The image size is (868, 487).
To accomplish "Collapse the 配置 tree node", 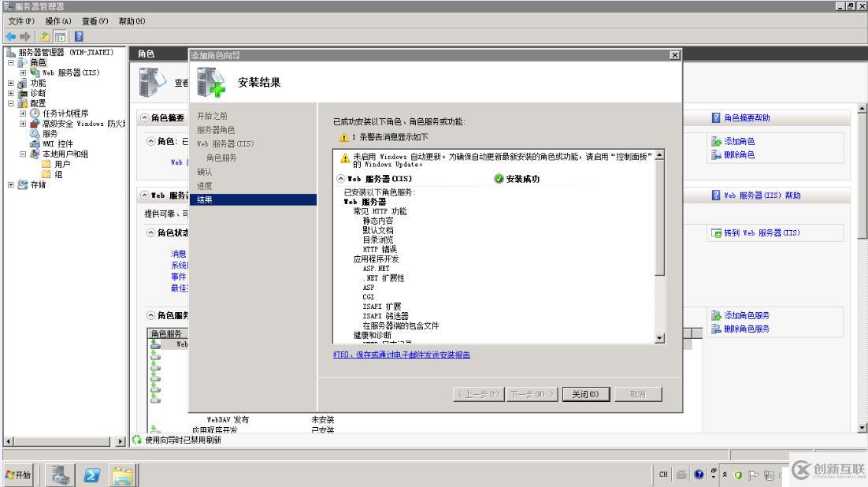I will point(10,103).
